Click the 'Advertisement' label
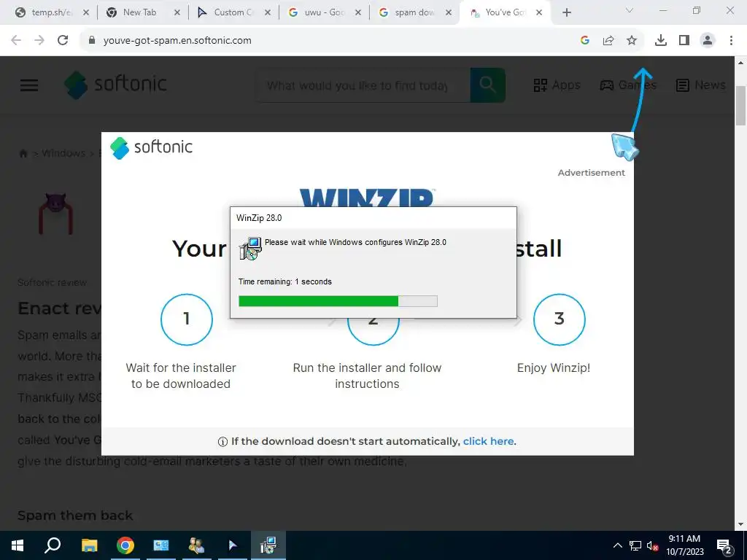This screenshot has height=560, width=747. click(x=591, y=173)
